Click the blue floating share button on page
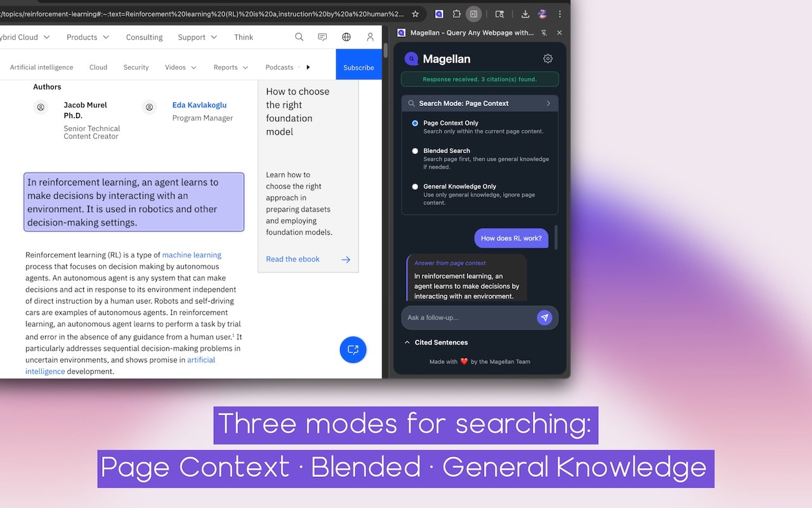Viewport: 812px width, 508px height. (x=353, y=349)
